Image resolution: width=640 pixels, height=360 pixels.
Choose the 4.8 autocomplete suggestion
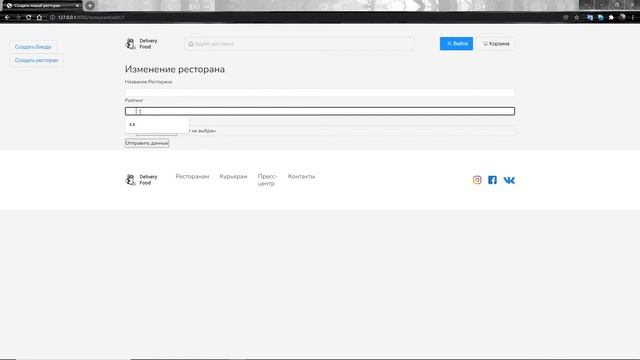(x=157, y=124)
